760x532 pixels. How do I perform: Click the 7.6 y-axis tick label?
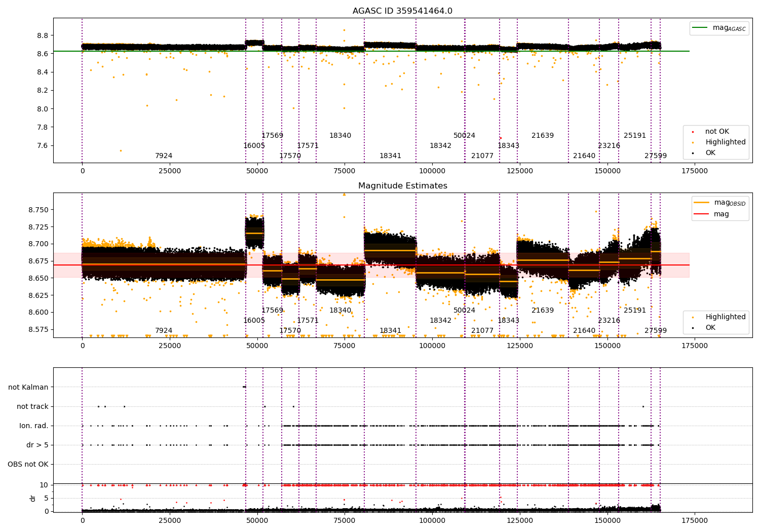tap(43, 146)
